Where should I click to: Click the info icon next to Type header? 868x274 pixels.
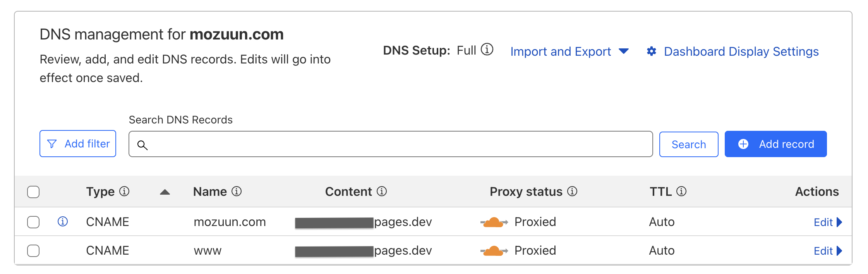coord(124,191)
